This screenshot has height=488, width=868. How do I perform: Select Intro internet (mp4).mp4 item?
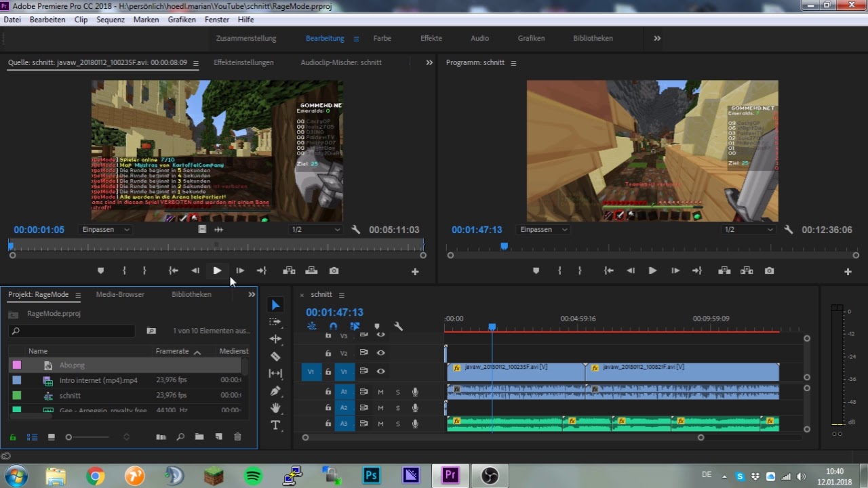tap(98, 380)
